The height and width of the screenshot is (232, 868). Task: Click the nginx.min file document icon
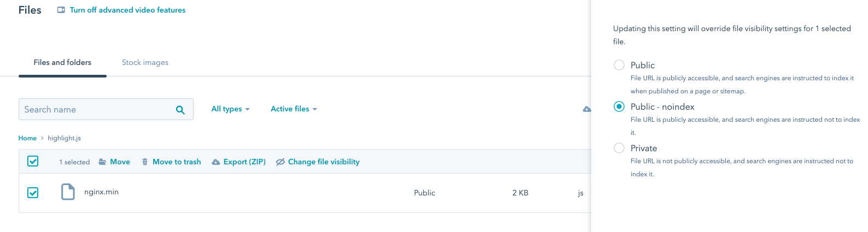click(68, 192)
